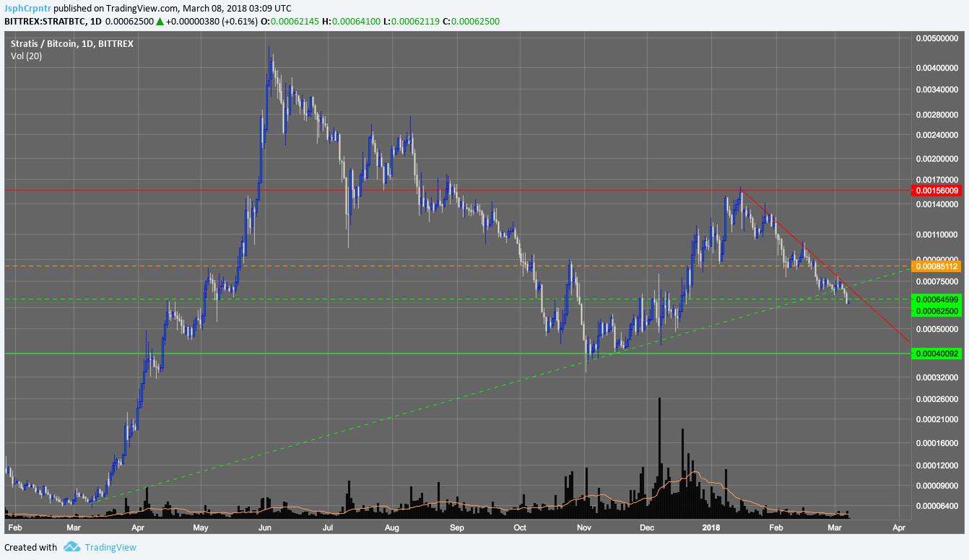This screenshot has height=560, width=969.
Task: Click the 0.00009000 price axis label
Action: [x=938, y=486]
